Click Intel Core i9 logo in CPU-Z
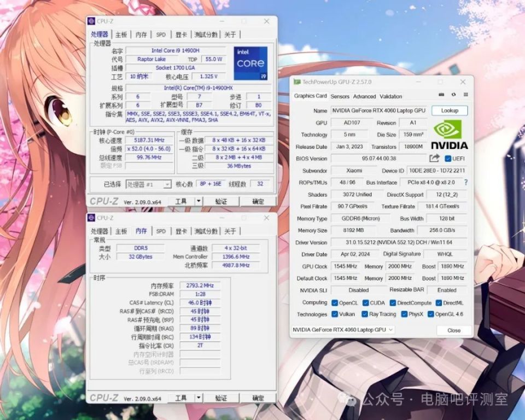Image resolution: width=525 pixels, height=420 pixels. 250,63
